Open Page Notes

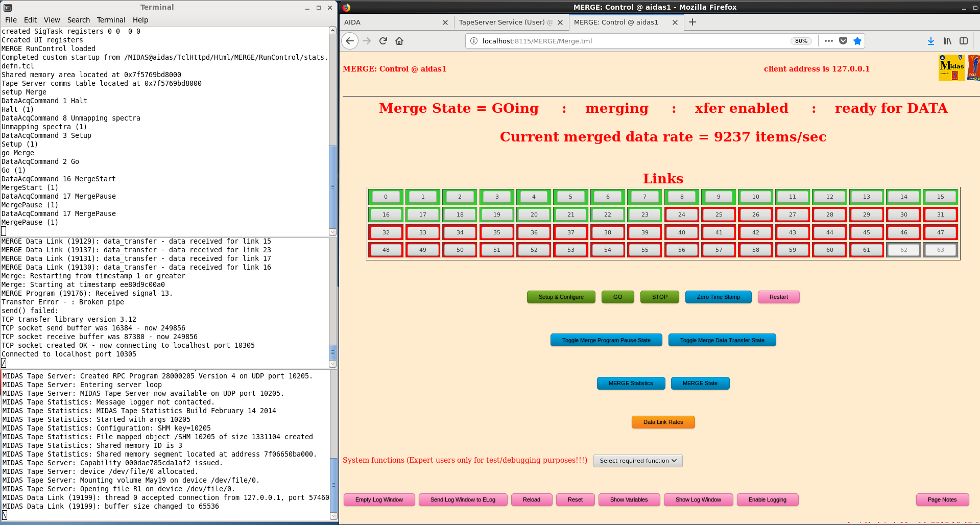click(x=942, y=499)
